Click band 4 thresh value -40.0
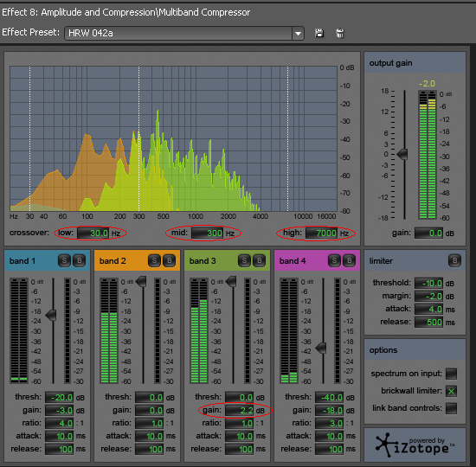This screenshot has height=467, width=476. 329,397
